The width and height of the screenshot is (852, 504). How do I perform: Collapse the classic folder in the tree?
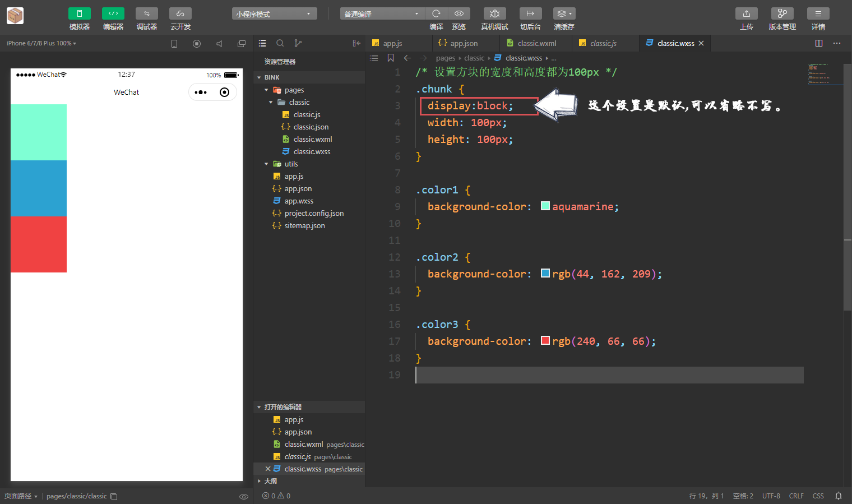click(x=271, y=102)
